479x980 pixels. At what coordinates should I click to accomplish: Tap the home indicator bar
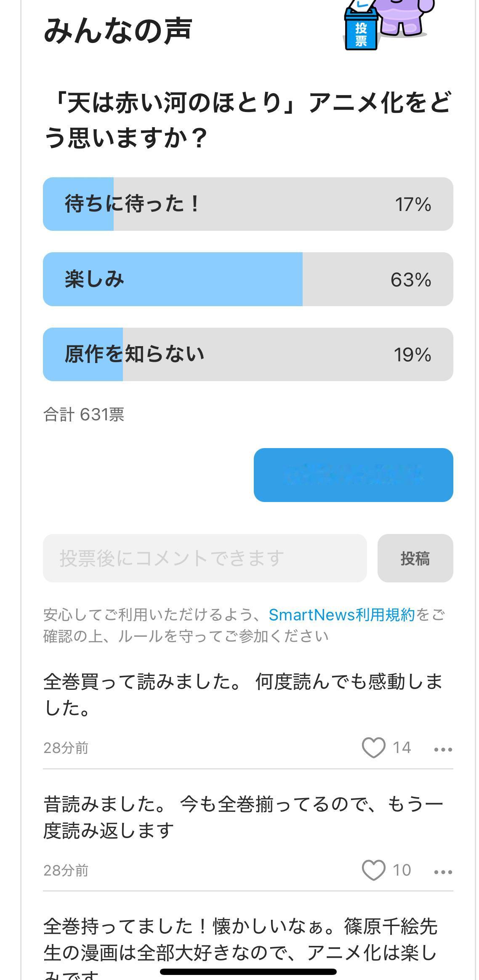[248, 972]
